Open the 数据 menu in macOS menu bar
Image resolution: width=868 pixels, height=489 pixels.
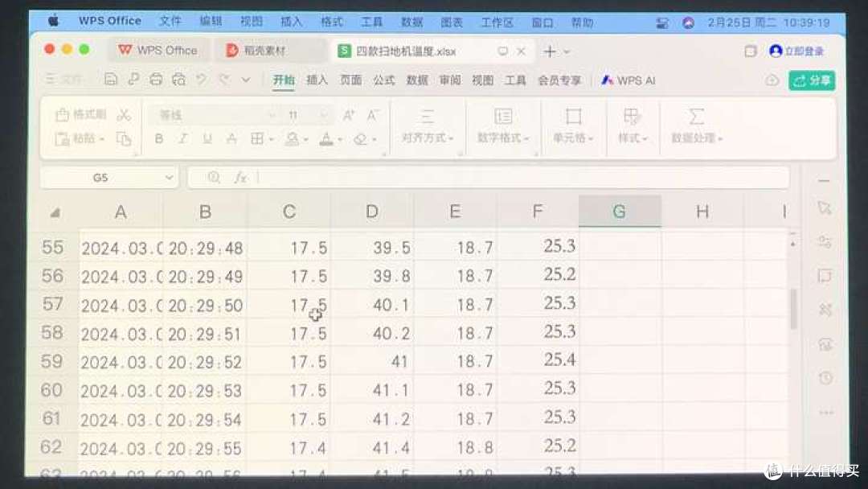click(411, 23)
